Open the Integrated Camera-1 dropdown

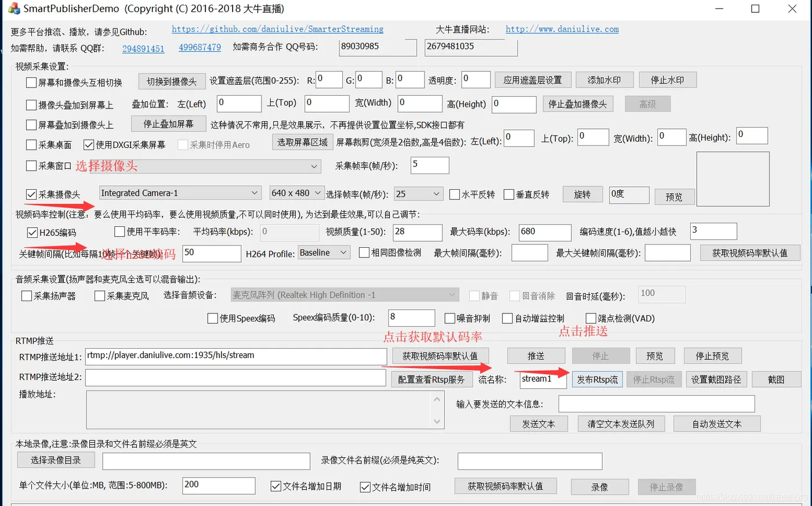coord(180,193)
